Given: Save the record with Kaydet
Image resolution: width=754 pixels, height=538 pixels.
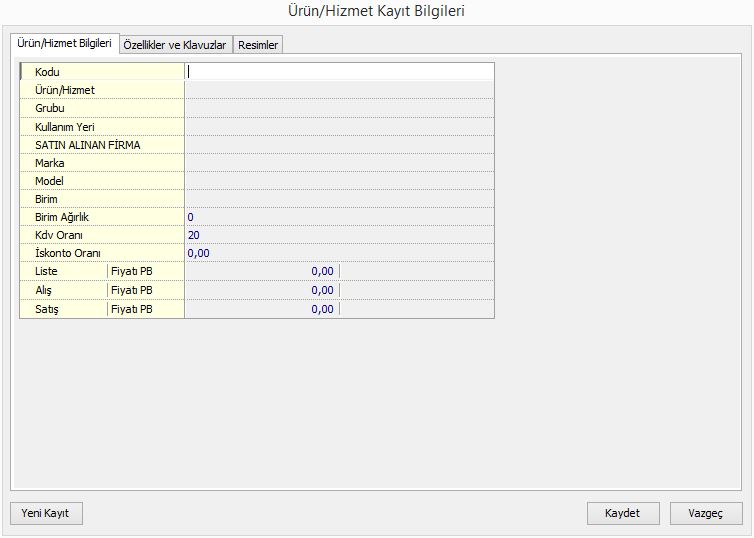Looking at the screenshot, I should click(623, 513).
